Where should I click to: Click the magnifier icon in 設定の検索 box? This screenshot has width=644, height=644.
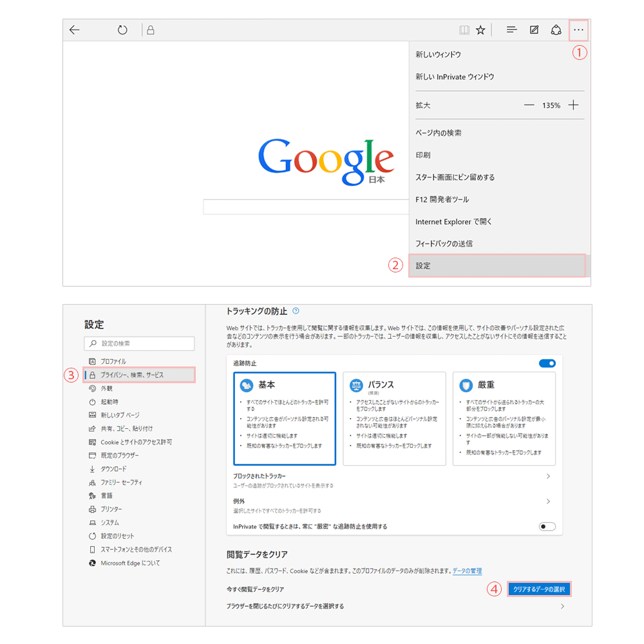93,343
